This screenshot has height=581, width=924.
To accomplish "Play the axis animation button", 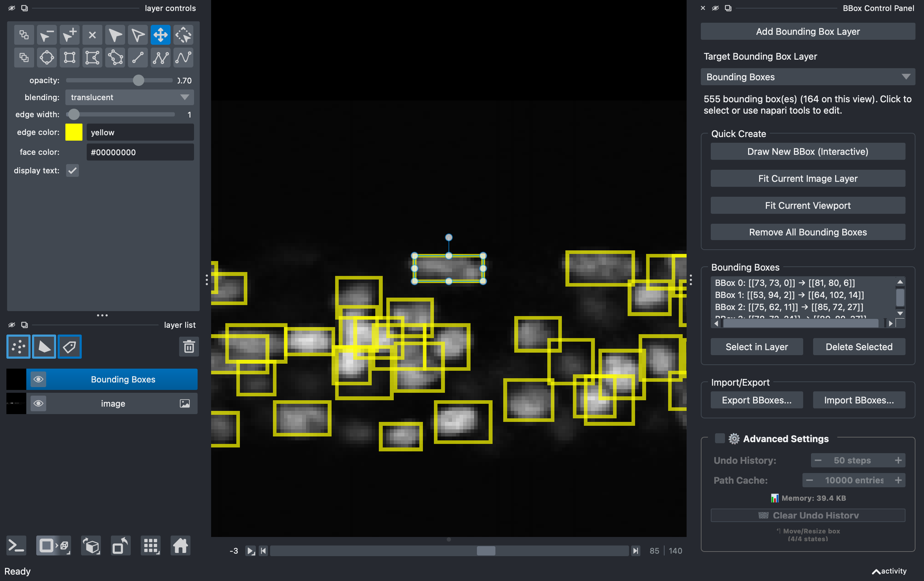I will [x=250, y=551].
